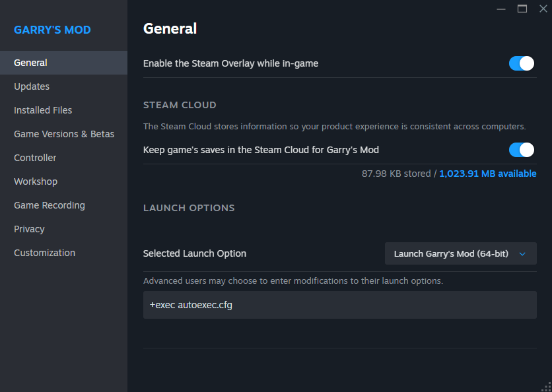Click the GARRY'S MOD title in sidebar
This screenshot has width=552, height=392.
[52, 30]
